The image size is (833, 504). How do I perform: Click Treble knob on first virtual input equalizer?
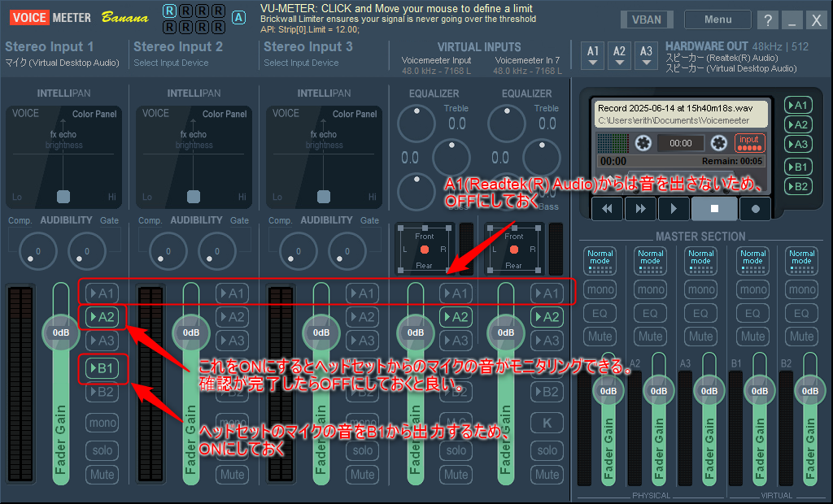pyautogui.click(x=416, y=124)
